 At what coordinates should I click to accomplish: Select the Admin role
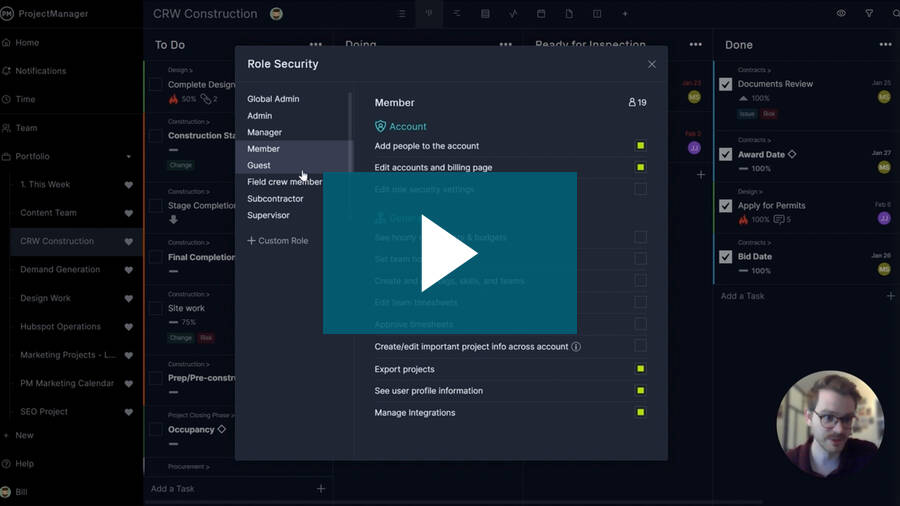(x=259, y=115)
